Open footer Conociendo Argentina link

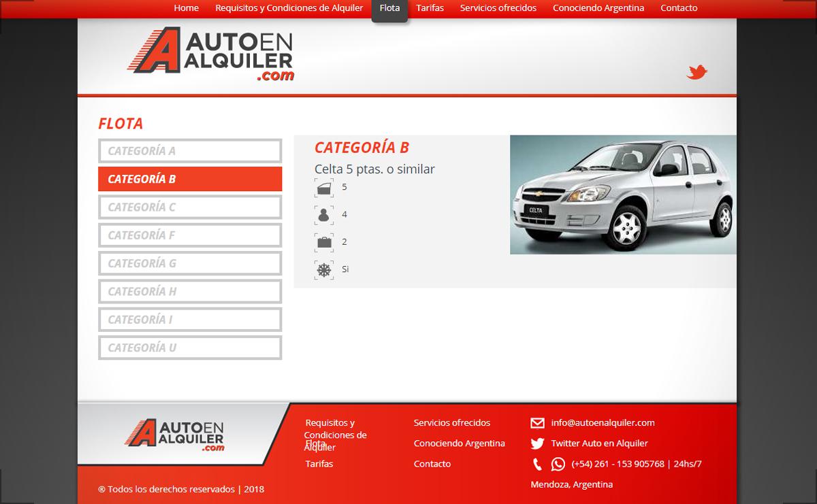[460, 443]
